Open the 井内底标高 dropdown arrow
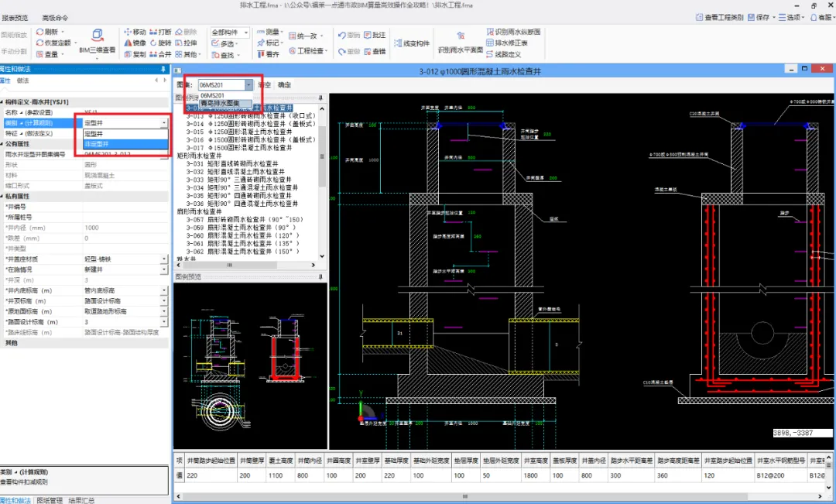Viewport: 836px width, 504px height. click(164, 290)
